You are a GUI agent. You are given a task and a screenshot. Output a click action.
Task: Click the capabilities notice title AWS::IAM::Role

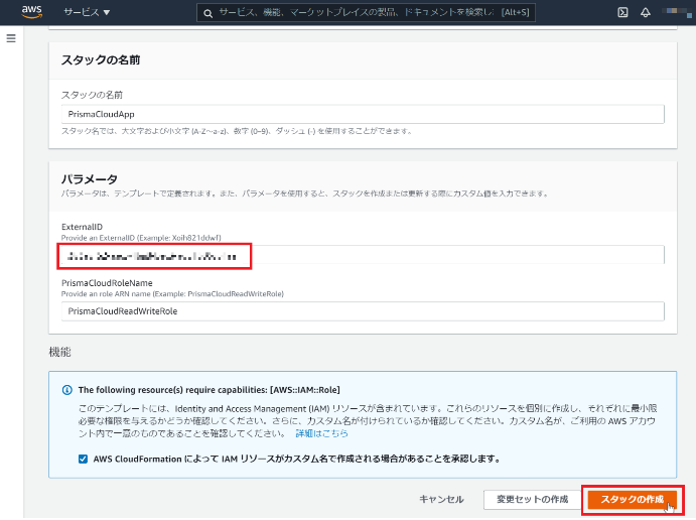point(209,390)
